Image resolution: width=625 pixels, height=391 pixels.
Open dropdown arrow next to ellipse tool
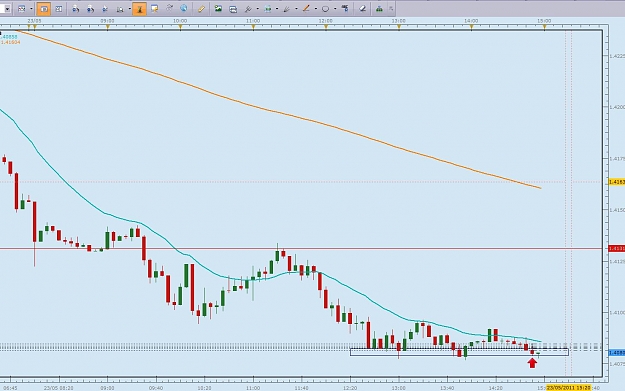[335, 9]
